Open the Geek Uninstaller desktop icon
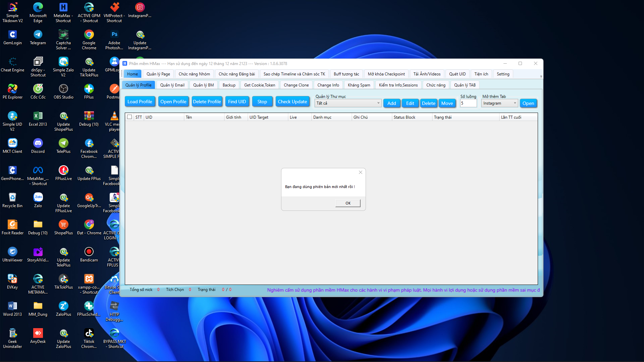The height and width of the screenshot is (362, 644). [12, 338]
